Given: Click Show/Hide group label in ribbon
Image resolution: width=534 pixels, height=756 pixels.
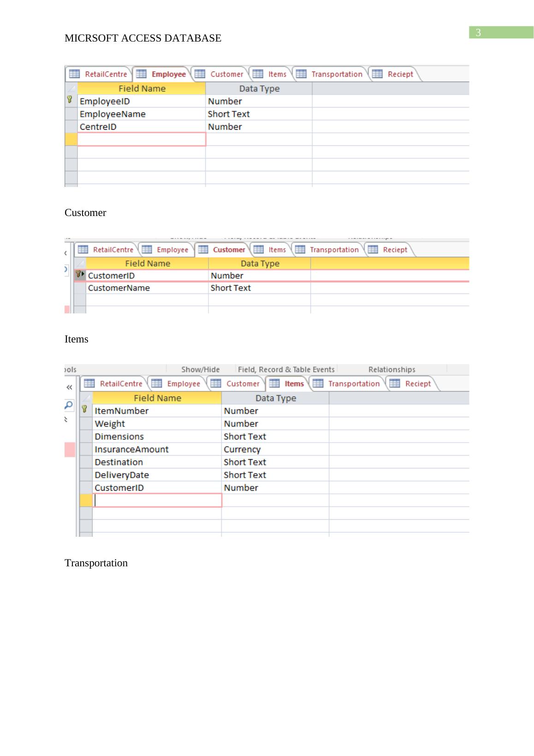Looking at the screenshot, I should 200,369.
